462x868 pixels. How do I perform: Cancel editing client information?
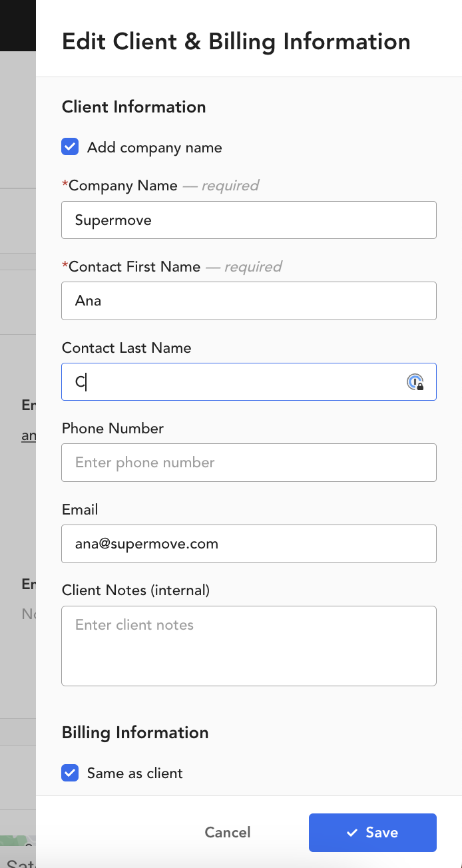click(228, 833)
